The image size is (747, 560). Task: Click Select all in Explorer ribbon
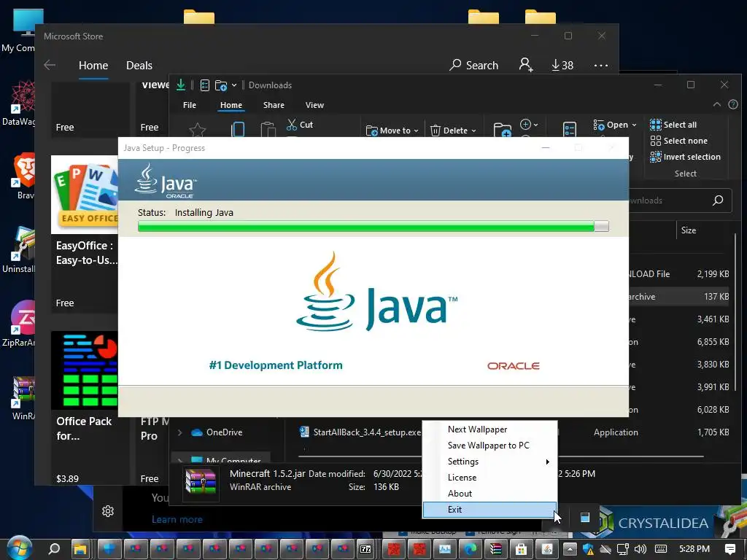(673, 125)
